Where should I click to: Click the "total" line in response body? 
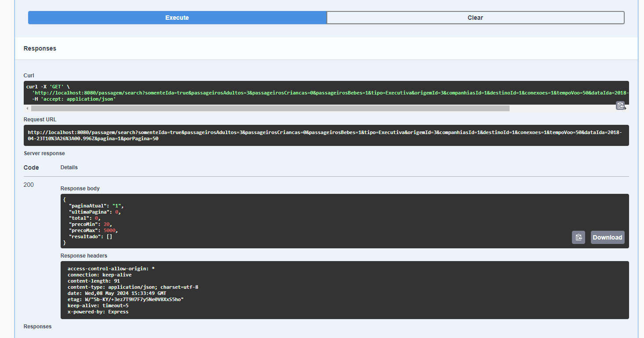point(85,218)
